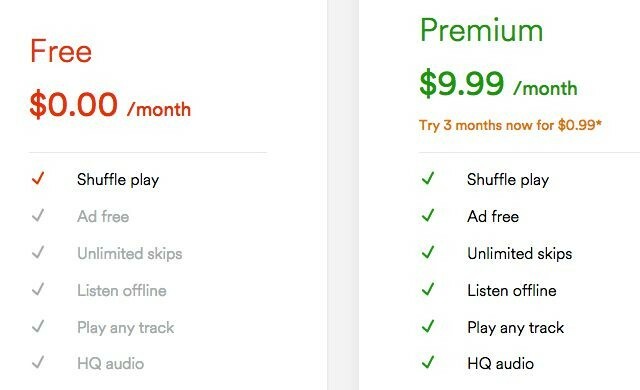The image size is (640, 390).
Task: Click the green checkmark beside Premium Shuffle play
Action: (x=428, y=178)
